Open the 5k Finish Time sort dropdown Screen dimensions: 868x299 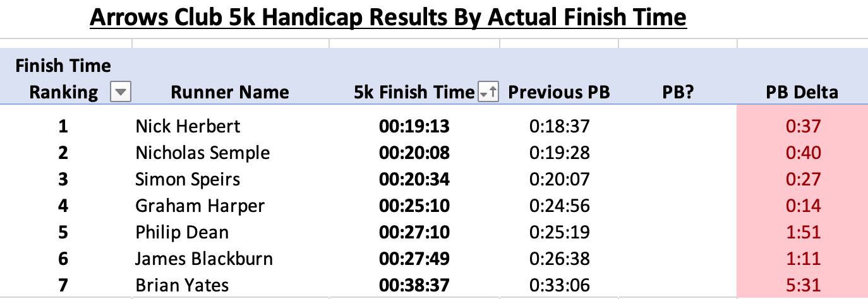488,93
